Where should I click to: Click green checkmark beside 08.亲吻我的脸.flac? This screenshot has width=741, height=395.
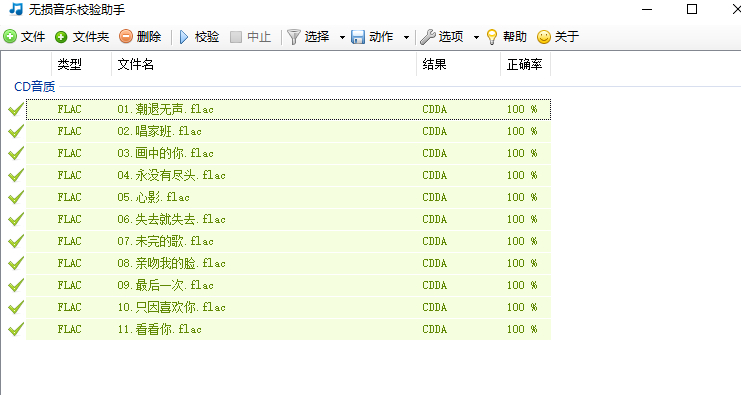[16, 263]
